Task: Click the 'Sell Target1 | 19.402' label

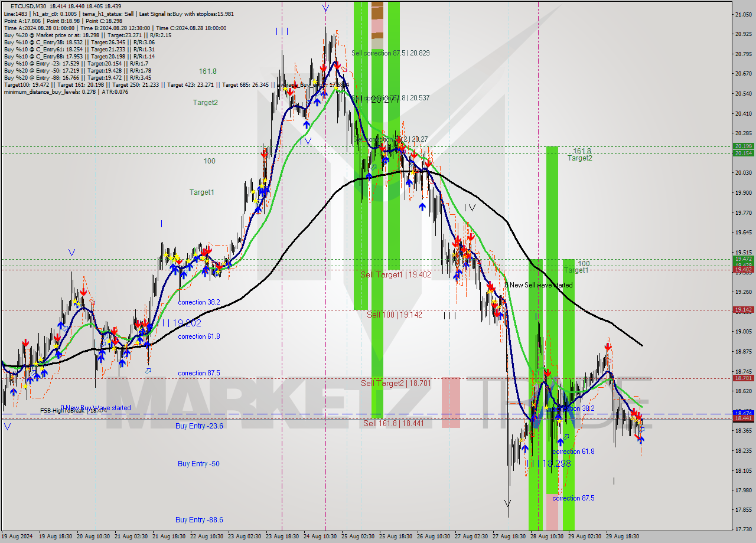Action: coord(396,274)
